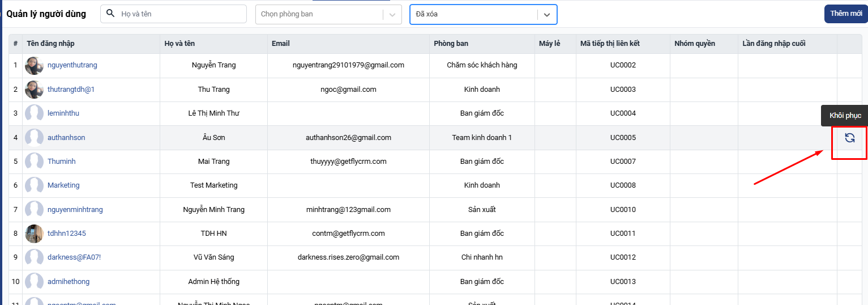
Task: Open the authanhson username link
Action: [66, 138]
